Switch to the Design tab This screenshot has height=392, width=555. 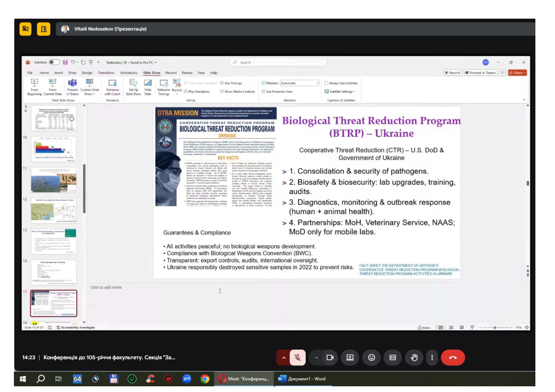tap(87, 73)
